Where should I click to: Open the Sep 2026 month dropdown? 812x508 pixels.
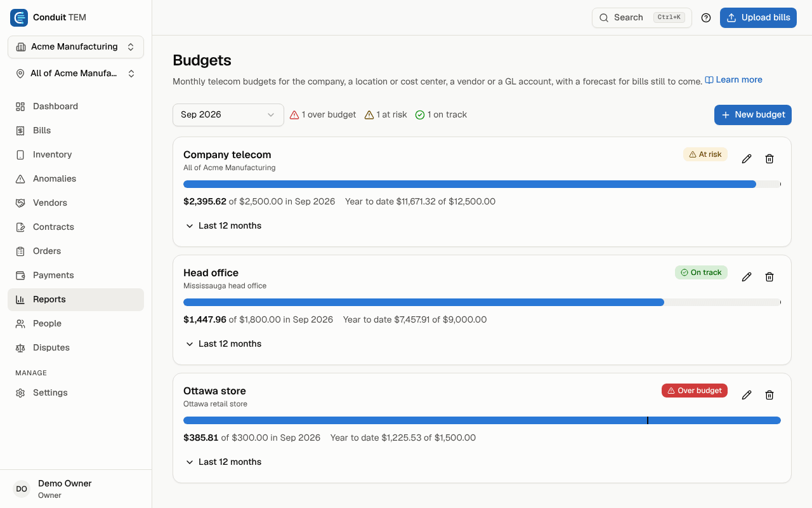coord(228,115)
